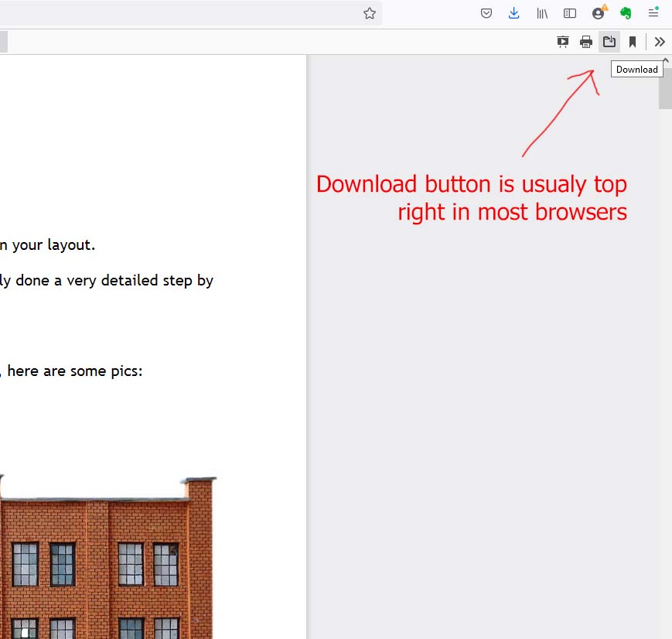Save page to Pocket
This screenshot has width=672, height=639.
click(486, 13)
